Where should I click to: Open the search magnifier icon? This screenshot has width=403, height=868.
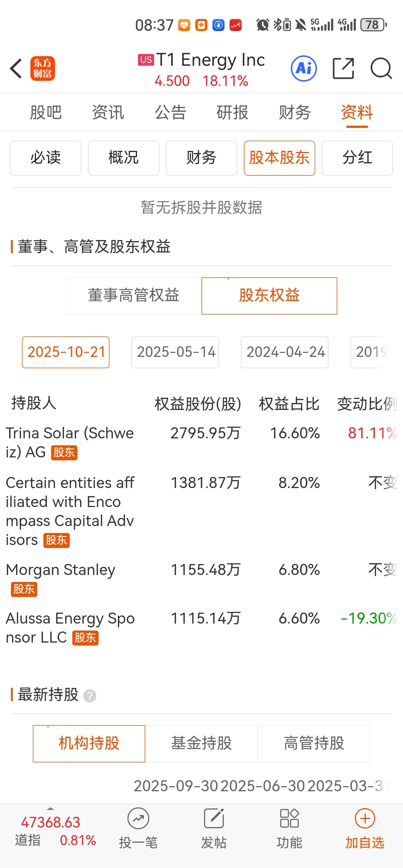(381, 68)
